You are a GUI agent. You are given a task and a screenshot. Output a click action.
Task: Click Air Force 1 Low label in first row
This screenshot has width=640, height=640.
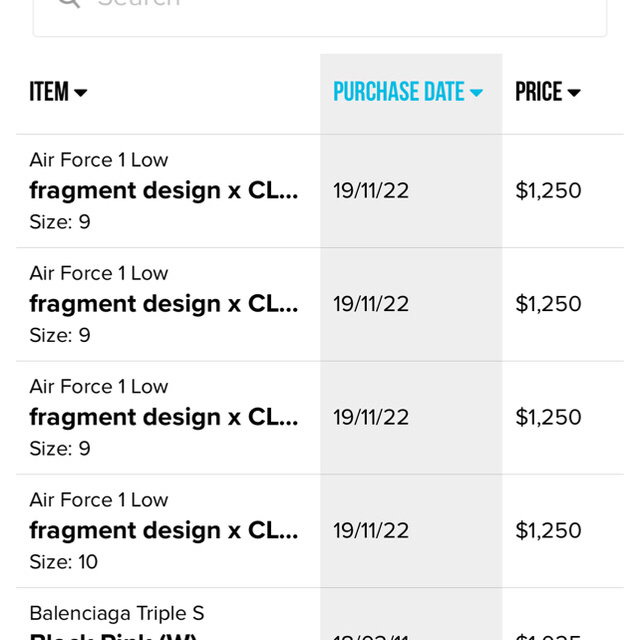99,160
